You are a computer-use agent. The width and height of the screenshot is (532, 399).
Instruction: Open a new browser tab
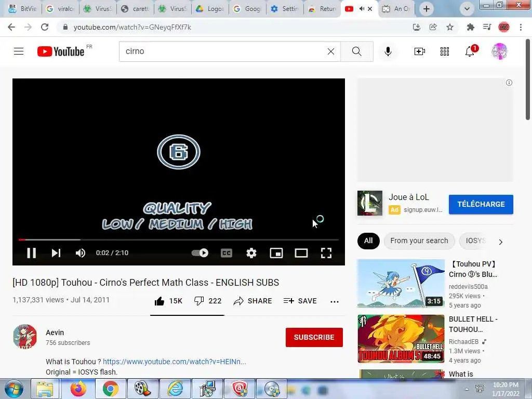[427, 9]
